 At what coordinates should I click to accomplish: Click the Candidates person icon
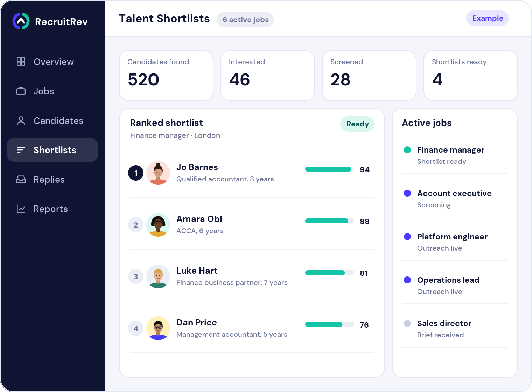[21, 121]
